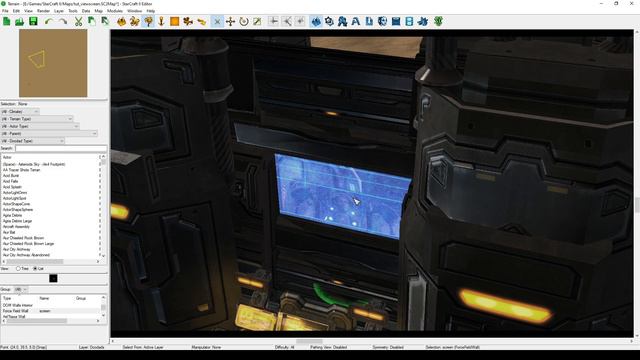Open the File menu
This screenshot has height=360, width=640.
pos(5,11)
